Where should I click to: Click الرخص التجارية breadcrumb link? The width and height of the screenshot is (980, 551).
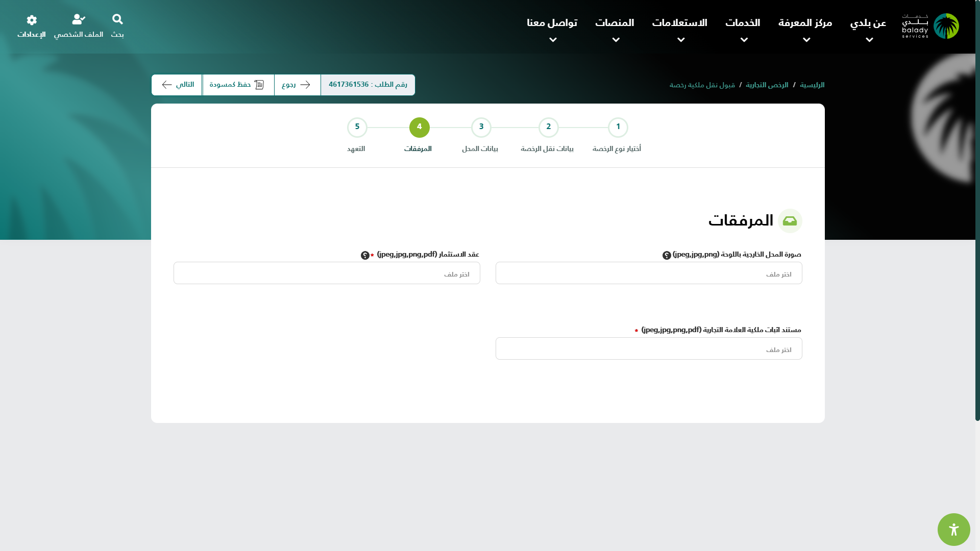(x=767, y=85)
